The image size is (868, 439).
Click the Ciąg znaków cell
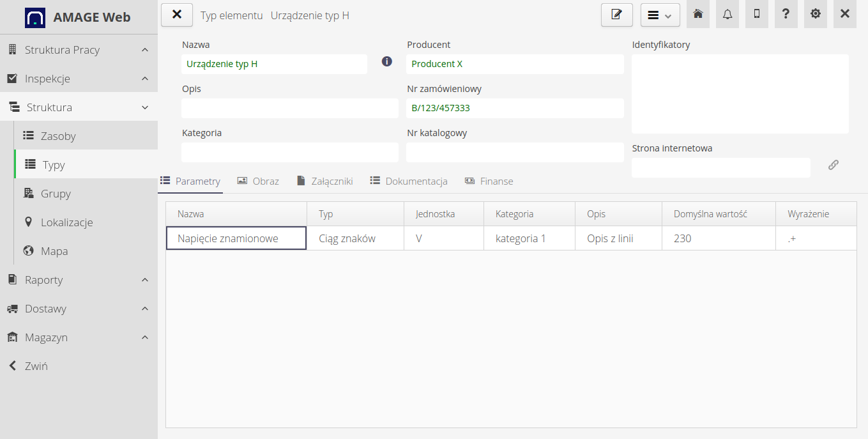click(x=355, y=238)
